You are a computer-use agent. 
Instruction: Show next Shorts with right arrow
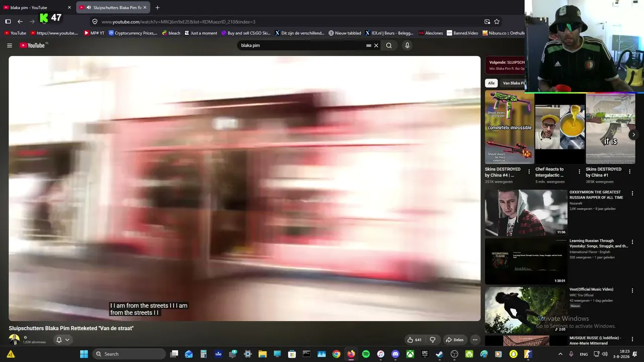pos(633,135)
